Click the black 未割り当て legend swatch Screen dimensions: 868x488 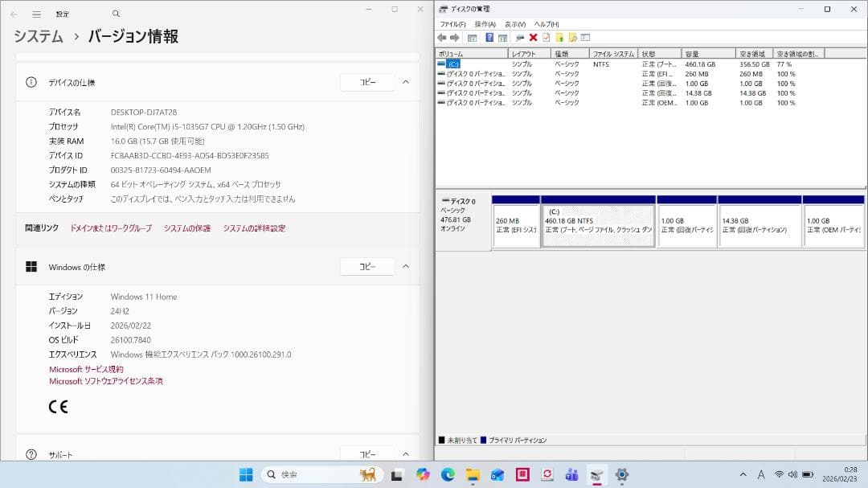click(x=442, y=441)
